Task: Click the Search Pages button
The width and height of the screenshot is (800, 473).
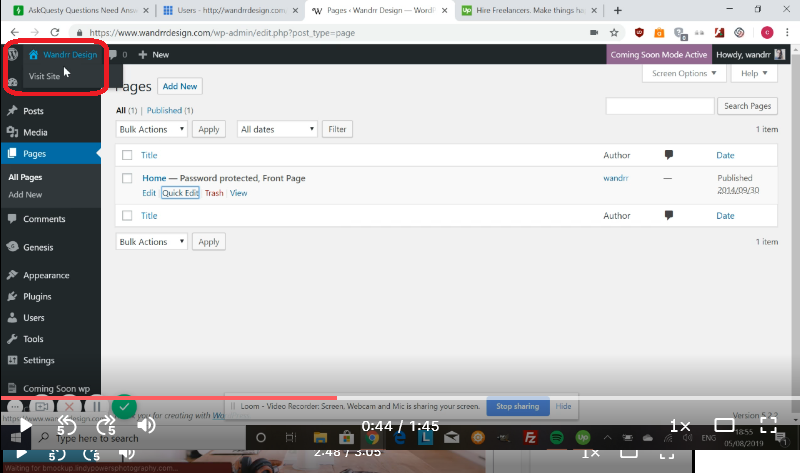Action: tap(747, 106)
